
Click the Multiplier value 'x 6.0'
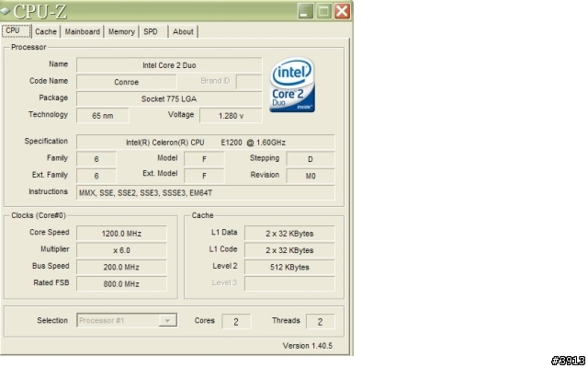click(121, 250)
